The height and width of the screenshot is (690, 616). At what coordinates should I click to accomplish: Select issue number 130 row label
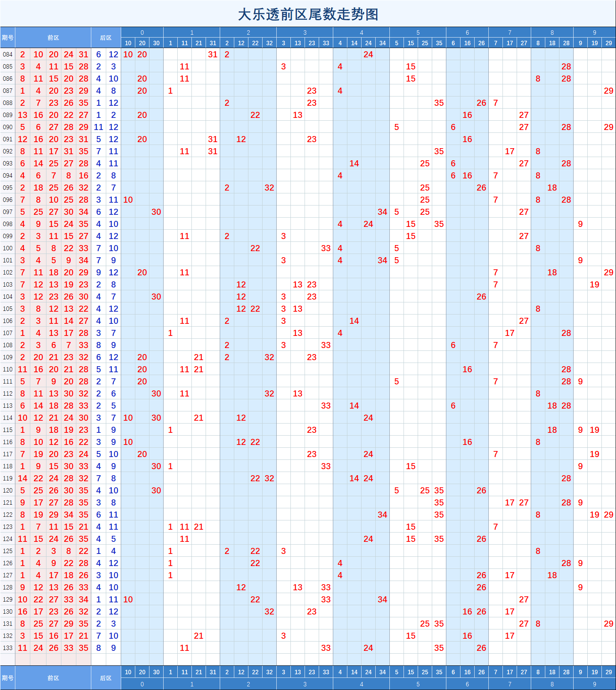[8, 612]
